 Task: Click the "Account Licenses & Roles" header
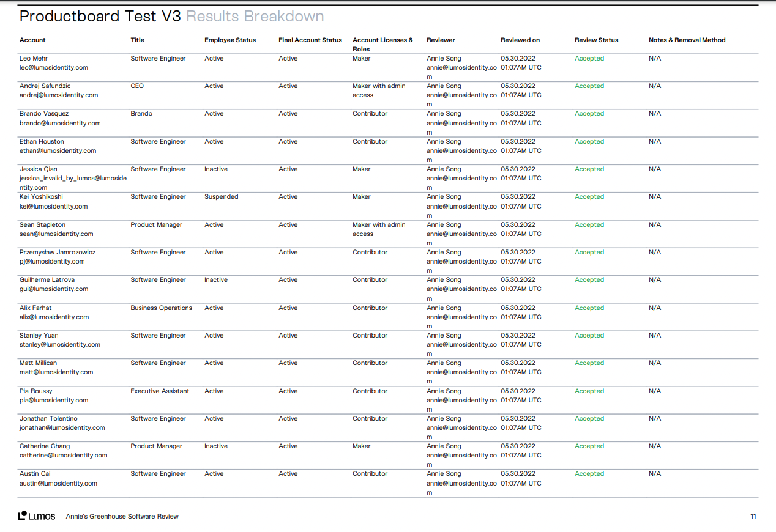[x=383, y=45]
